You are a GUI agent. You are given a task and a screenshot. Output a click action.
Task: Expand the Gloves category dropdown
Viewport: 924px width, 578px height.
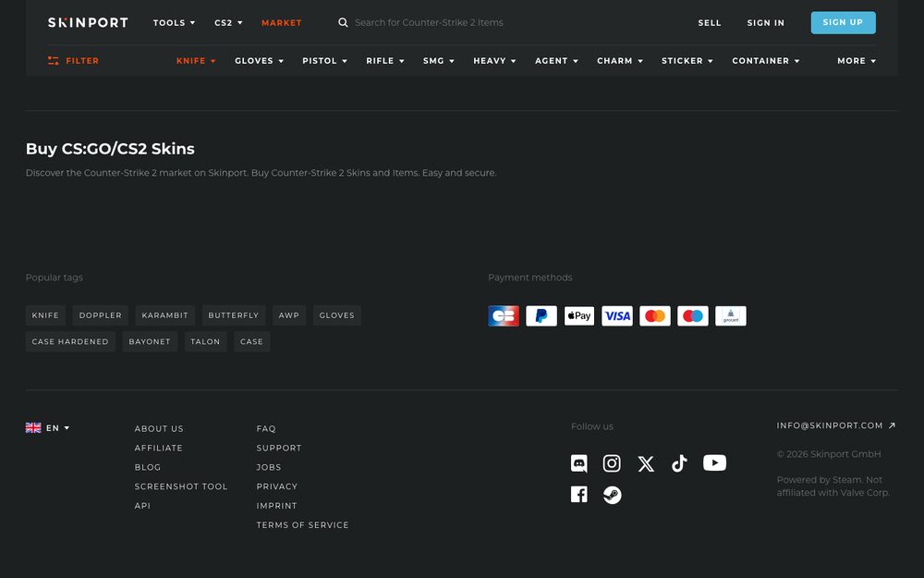[260, 61]
